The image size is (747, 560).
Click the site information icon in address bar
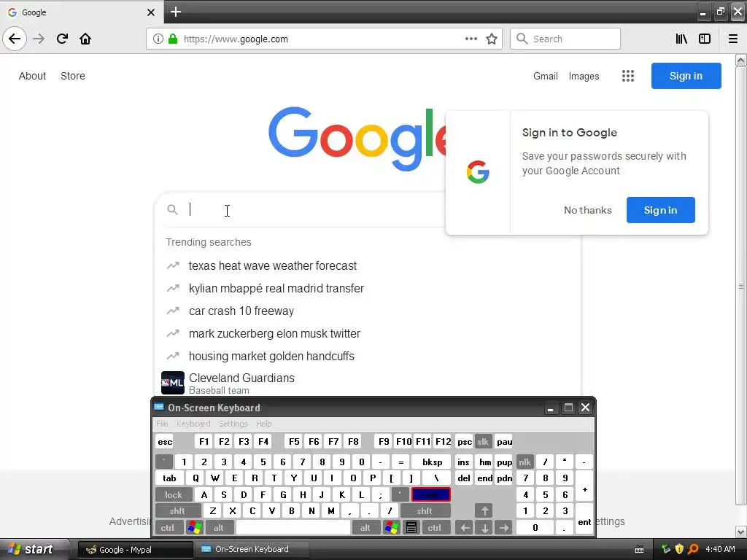[x=158, y=39]
